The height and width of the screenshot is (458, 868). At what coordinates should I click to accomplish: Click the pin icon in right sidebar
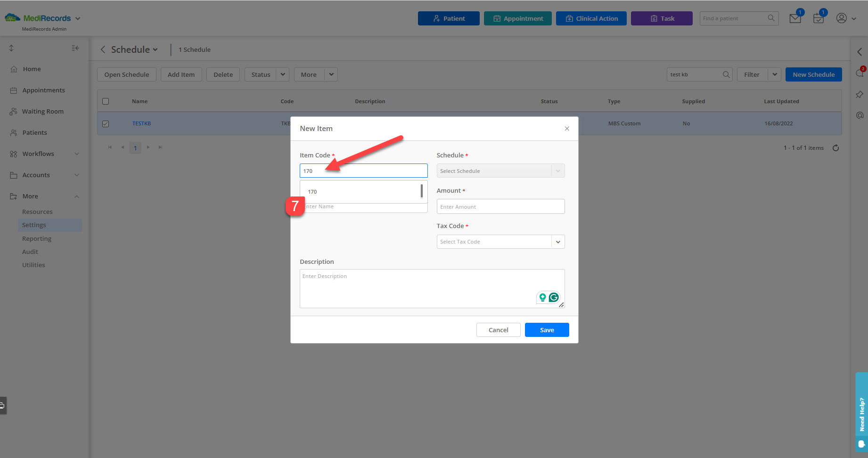point(860,94)
